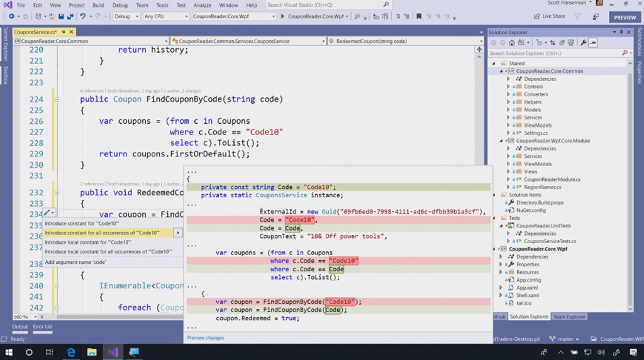Click the screwdriver quick actions icon
Screen dimensions: 644x360
pyautogui.click(x=48, y=213)
